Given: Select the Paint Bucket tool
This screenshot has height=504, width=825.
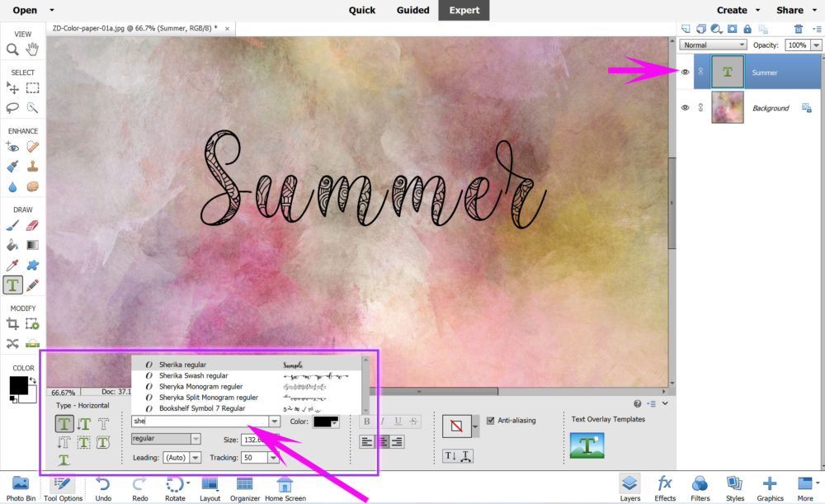Looking at the screenshot, I should tap(12, 245).
